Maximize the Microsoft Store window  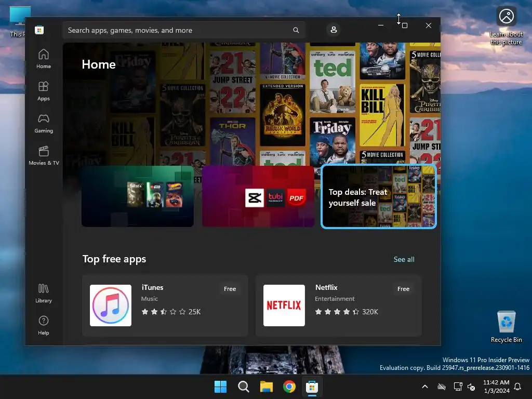[x=404, y=25]
